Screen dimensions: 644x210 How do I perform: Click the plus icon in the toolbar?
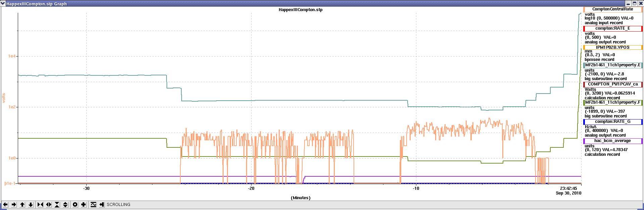click(x=84, y=205)
